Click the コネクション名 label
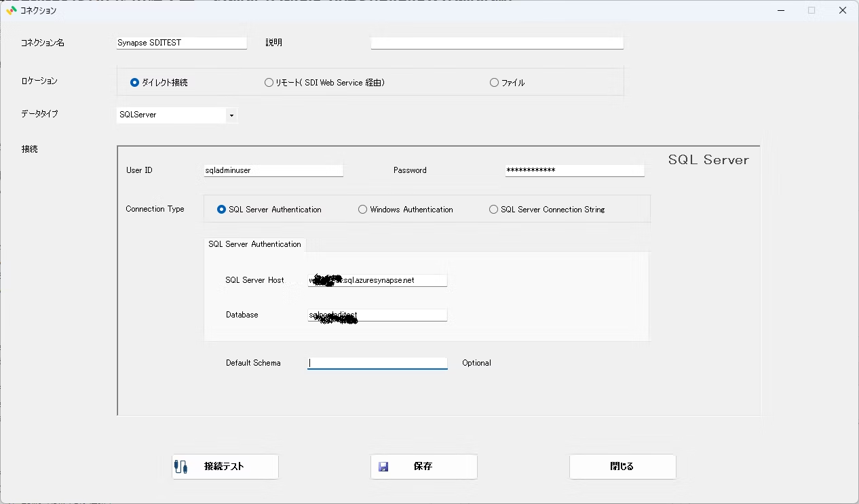859x504 pixels. pyautogui.click(x=43, y=43)
